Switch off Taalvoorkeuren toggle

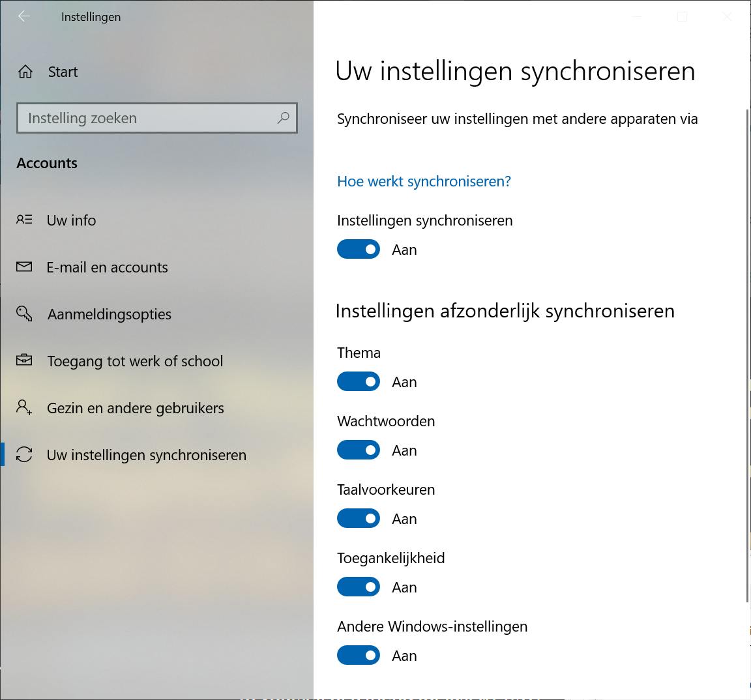tap(359, 518)
